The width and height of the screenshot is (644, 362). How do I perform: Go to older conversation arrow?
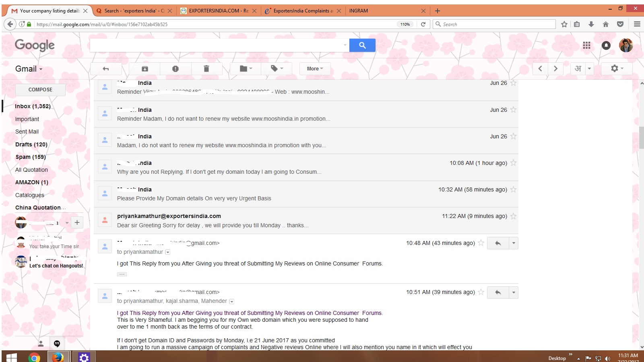pyautogui.click(x=556, y=69)
